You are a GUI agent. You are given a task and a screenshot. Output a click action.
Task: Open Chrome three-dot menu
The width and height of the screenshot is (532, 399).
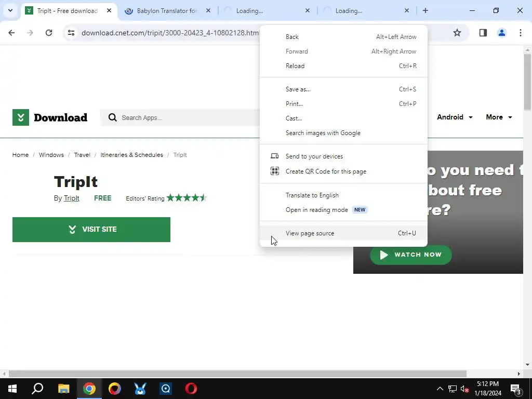click(520, 33)
